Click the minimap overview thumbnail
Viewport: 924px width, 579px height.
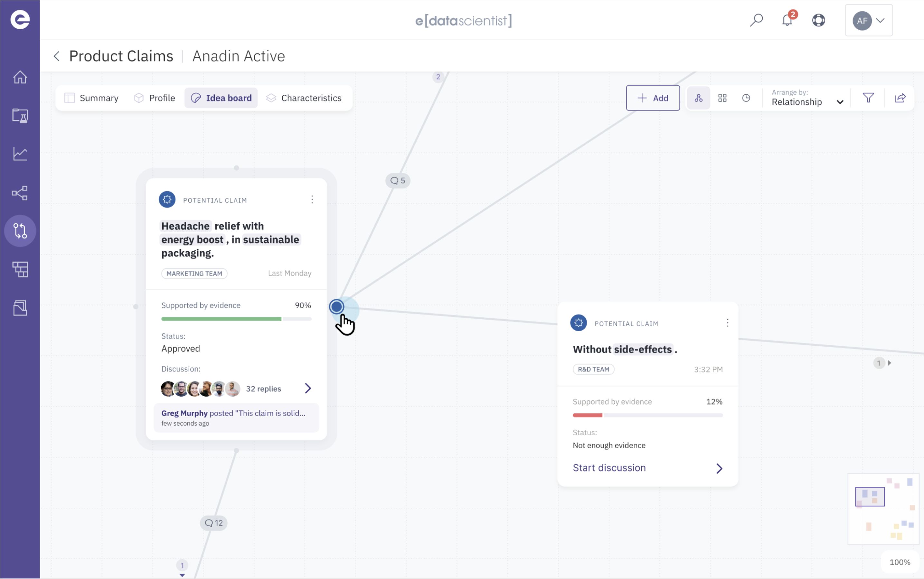pyautogui.click(x=883, y=508)
